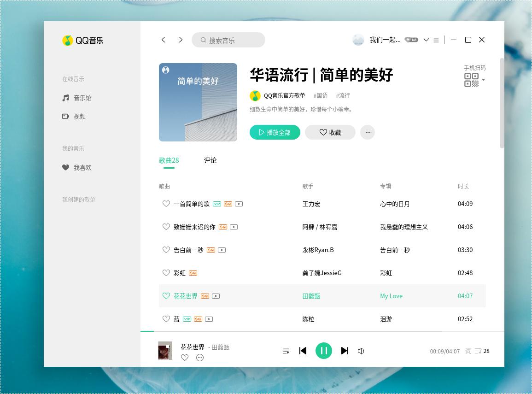Open the more options ellipsis beside 收藏
532x394 pixels.
(x=368, y=132)
